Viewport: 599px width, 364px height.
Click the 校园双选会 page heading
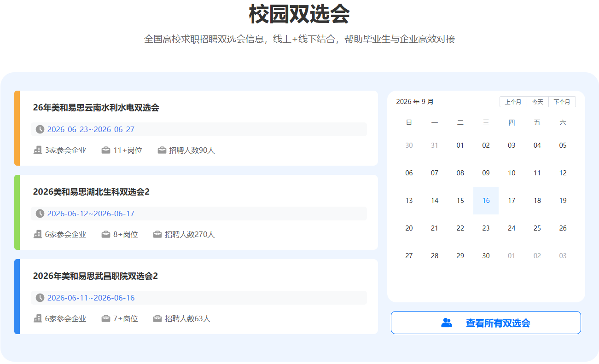pos(299,14)
